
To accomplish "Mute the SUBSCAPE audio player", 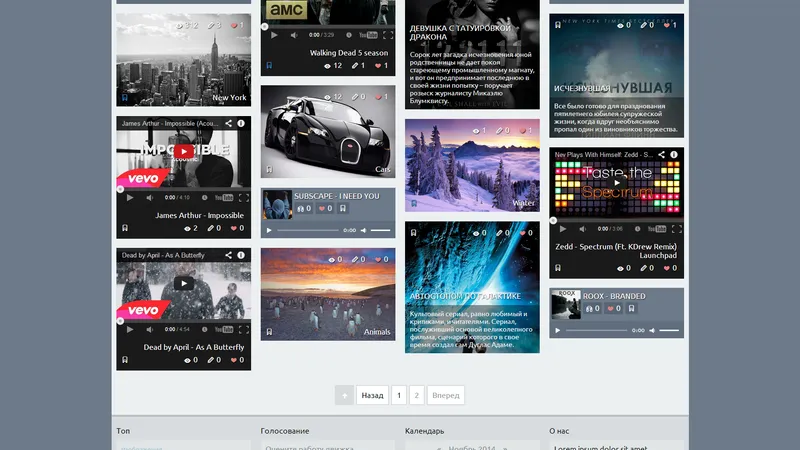I will point(364,230).
